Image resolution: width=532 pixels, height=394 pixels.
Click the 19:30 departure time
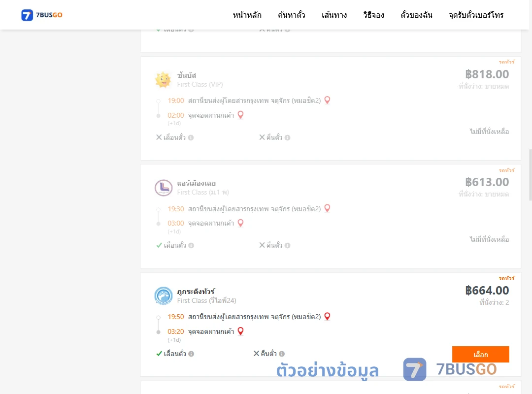point(176,209)
